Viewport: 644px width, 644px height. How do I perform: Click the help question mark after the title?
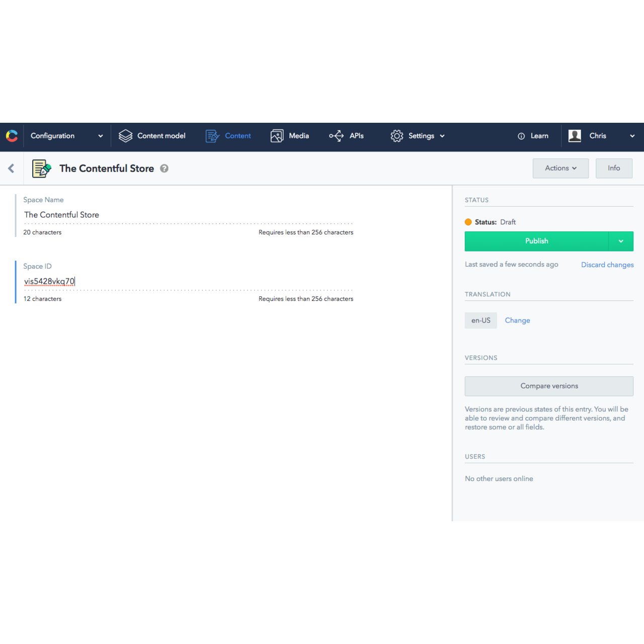[164, 168]
